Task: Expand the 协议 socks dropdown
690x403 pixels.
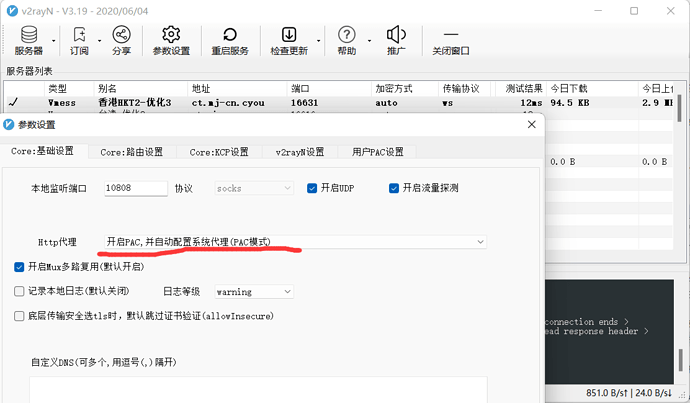Action: pos(255,188)
